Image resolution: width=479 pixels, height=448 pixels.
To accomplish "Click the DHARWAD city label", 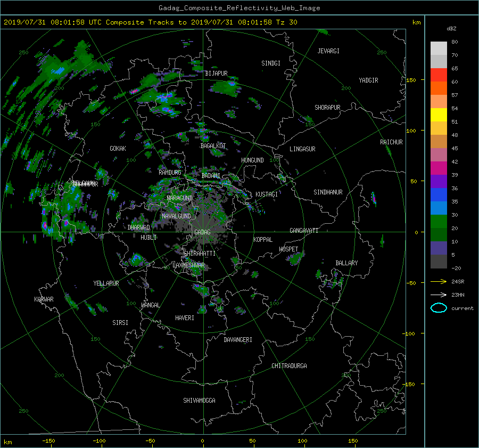I will pyautogui.click(x=139, y=227).
